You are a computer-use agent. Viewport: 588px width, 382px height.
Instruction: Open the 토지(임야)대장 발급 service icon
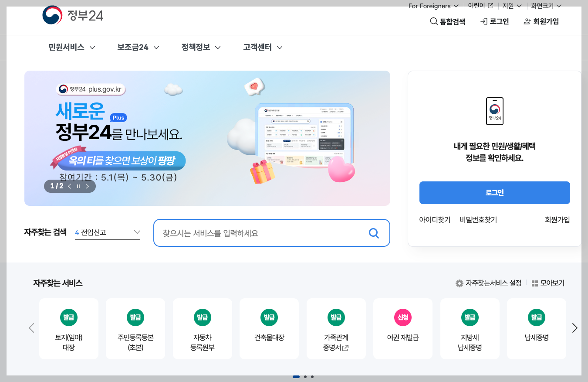[x=69, y=329]
